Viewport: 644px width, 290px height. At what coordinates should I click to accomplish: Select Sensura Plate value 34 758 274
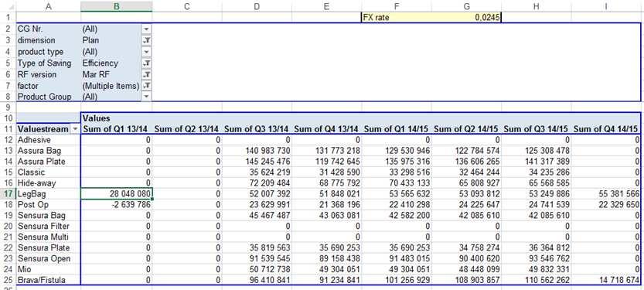click(x=467, y=247)
